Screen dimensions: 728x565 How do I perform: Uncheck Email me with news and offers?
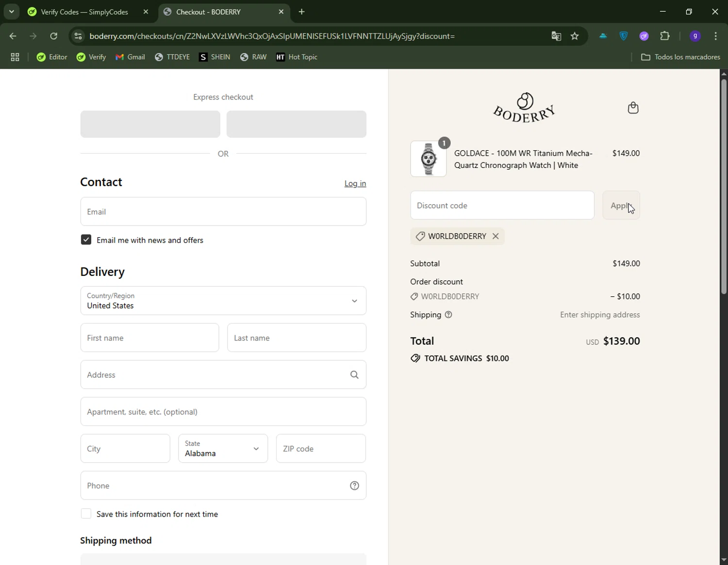pos(86,240)
